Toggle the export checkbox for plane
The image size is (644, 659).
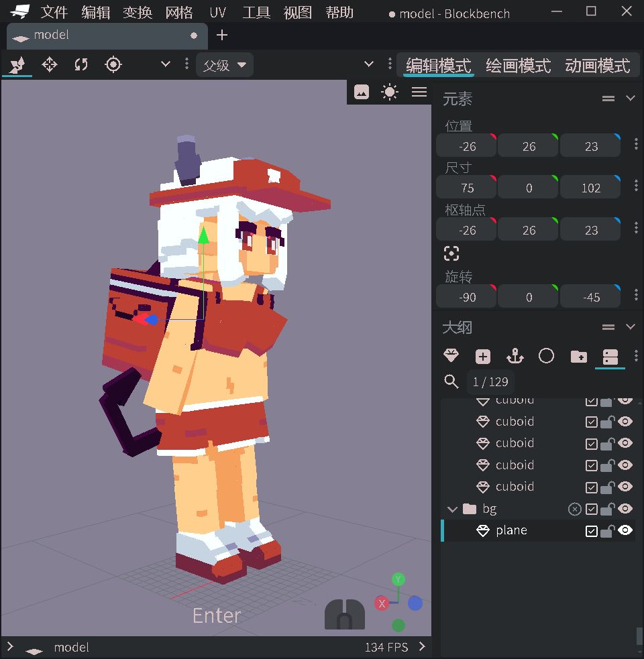(x=592, y=531)
